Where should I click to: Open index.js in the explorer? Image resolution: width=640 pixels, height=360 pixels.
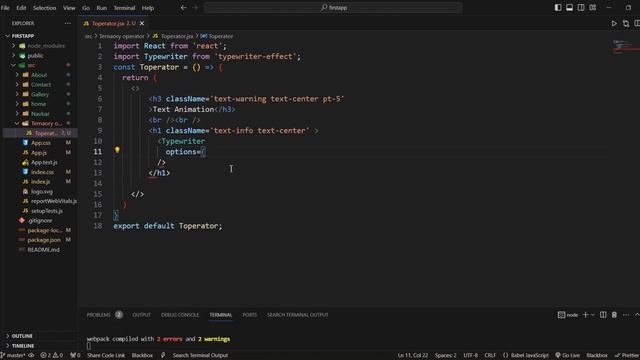coord(40,182)
